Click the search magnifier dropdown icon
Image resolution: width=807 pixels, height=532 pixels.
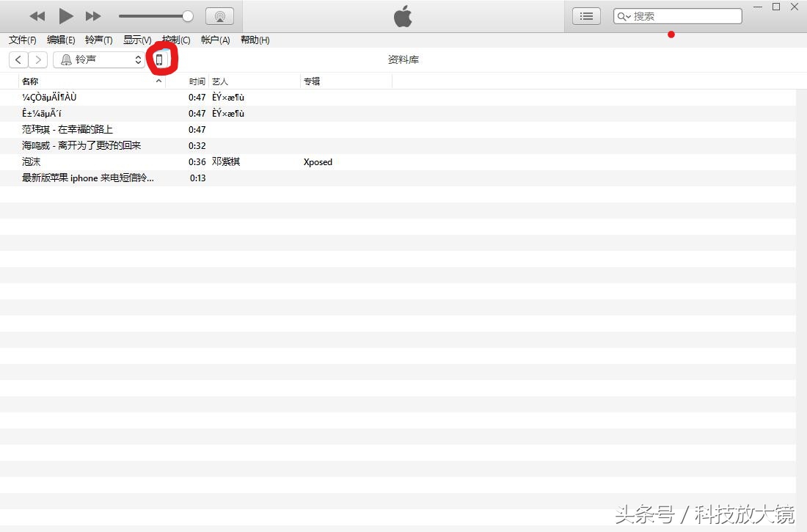click(x=624, y=16)
